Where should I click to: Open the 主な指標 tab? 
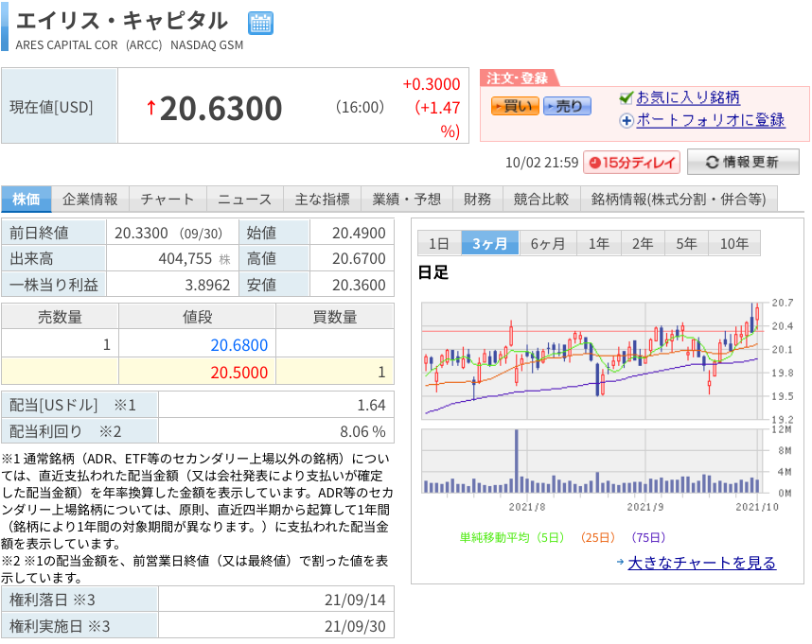pos(322,200)
